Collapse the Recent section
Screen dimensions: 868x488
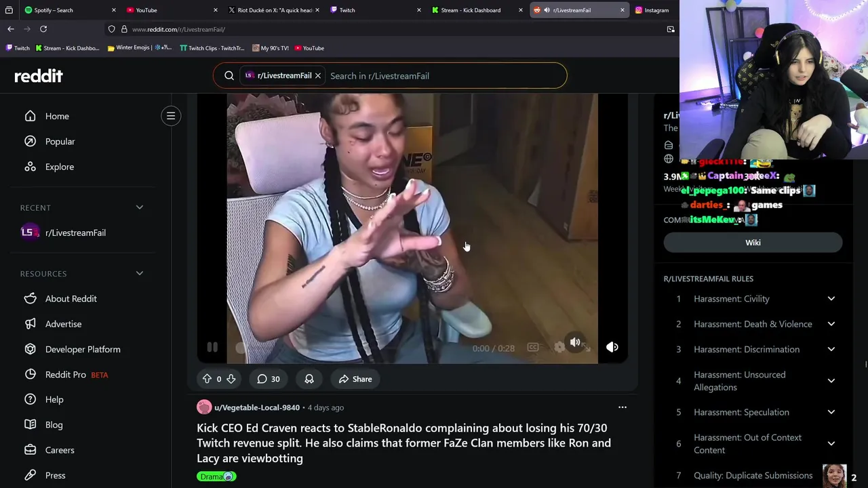(139, 207)
